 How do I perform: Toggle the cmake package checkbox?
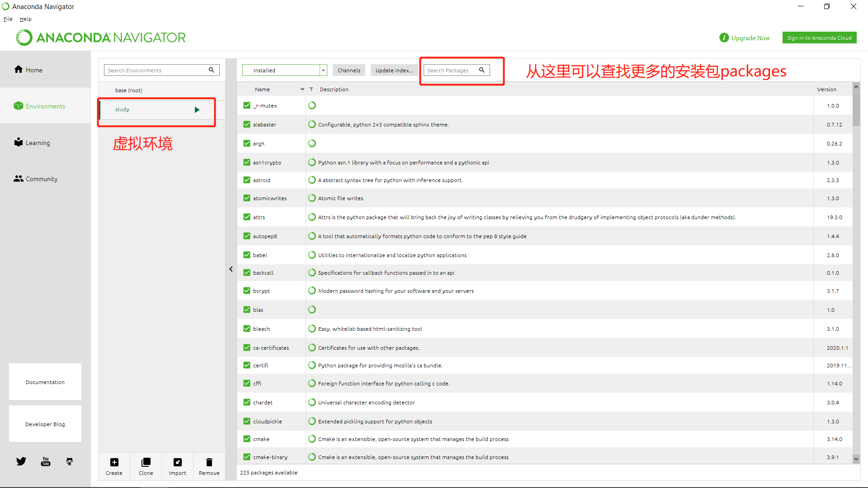click(x=247, y=439)
